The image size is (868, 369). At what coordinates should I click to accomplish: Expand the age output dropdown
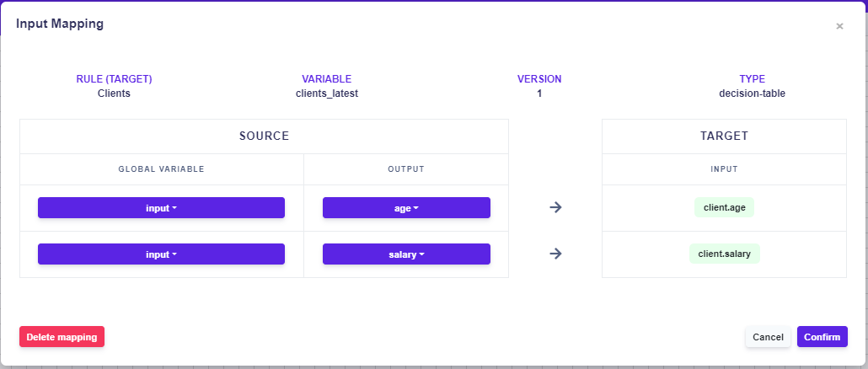pos(406,208)
